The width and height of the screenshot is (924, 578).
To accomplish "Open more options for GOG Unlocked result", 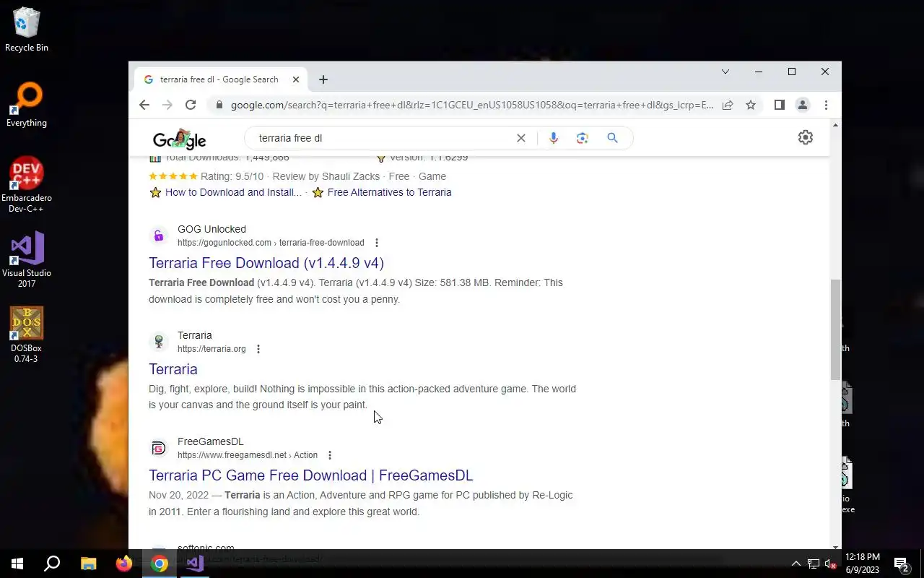I will (x=376, y=243).
